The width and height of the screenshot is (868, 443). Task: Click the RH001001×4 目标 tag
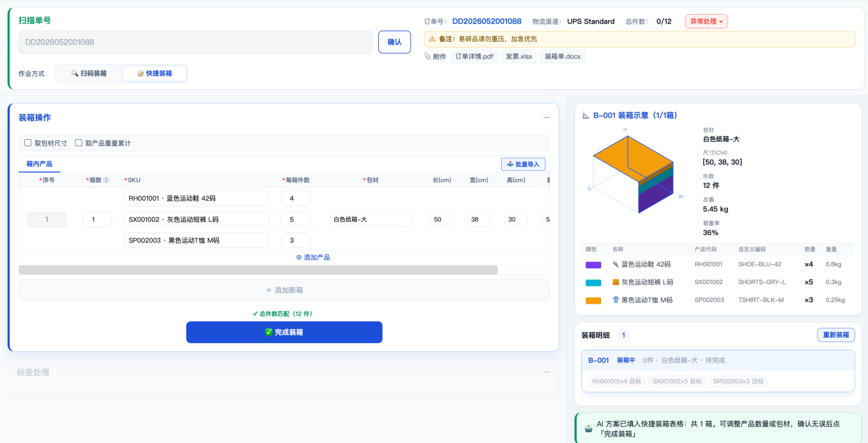617,382
